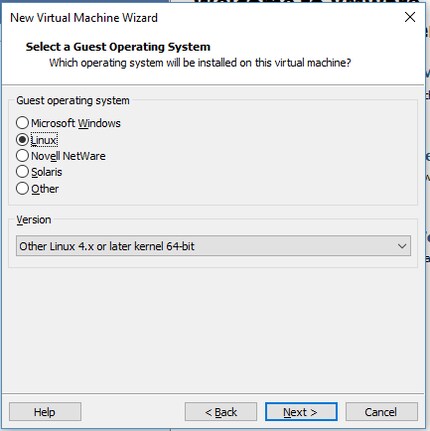Viewport: 430px width, 431px height.
Task: Click the 'Novell NetWare' label text
Action: [68, 156]
